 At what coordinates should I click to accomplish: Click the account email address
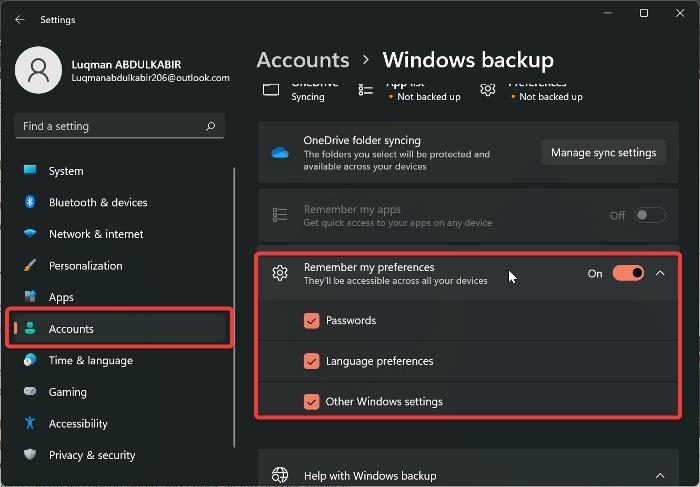[150, 78]
